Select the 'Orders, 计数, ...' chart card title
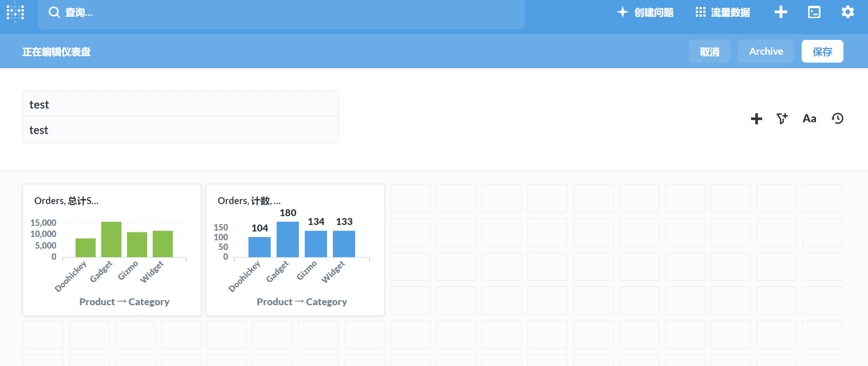The height and width of the screenshot is (366, 868). click(249, 201)
